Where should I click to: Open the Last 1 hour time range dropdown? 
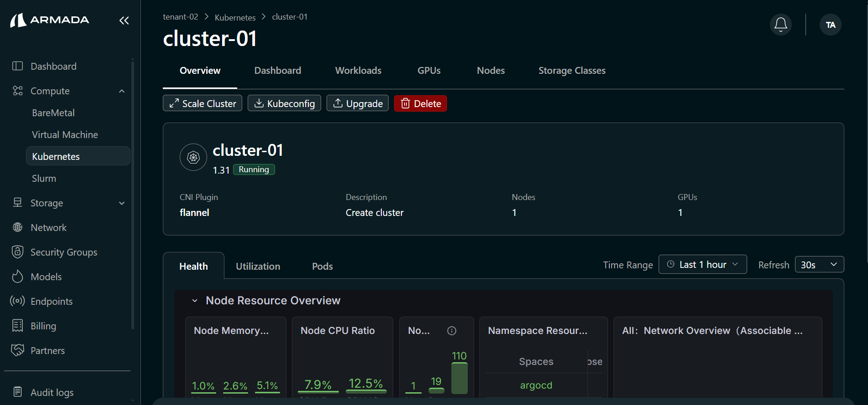click(702, 264)
